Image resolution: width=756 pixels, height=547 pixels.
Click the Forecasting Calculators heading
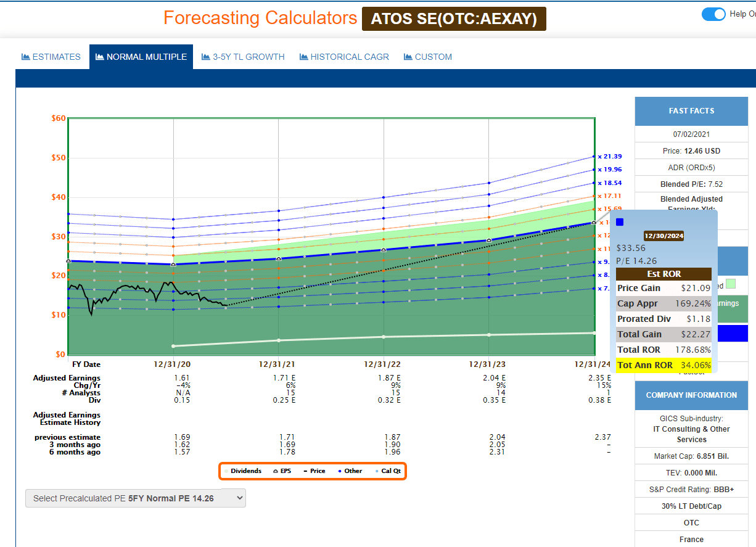point(260,18)
